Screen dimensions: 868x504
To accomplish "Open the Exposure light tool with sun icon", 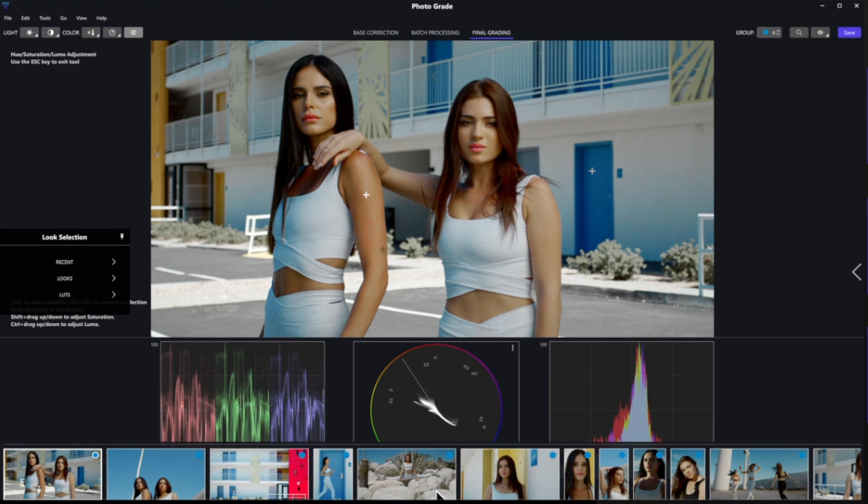I will [x=29, y=33].
